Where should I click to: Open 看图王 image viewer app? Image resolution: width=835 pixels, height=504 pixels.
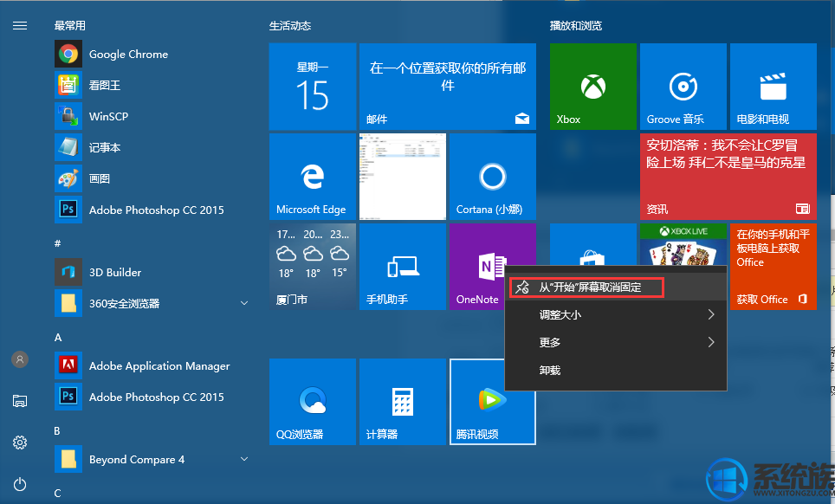pos(152,85)
